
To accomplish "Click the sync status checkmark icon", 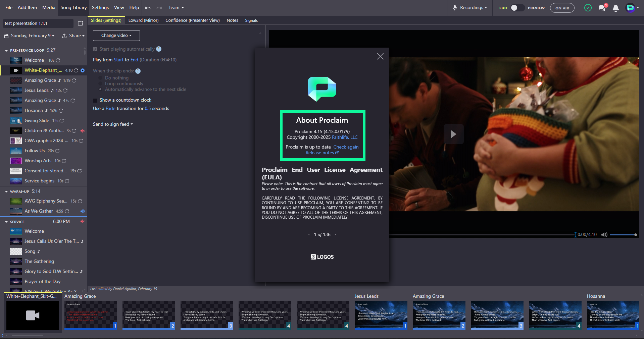I will pos(588,8).
